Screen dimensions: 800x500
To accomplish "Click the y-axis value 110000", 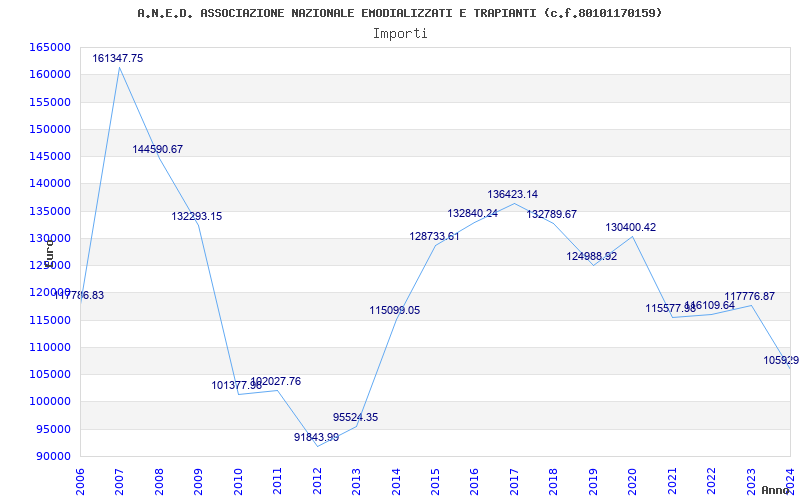I will (49, 347).
